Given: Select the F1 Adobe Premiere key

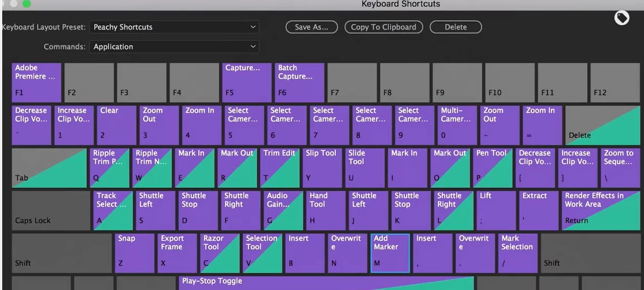Looking at the screenshot, I should [37, 83].
